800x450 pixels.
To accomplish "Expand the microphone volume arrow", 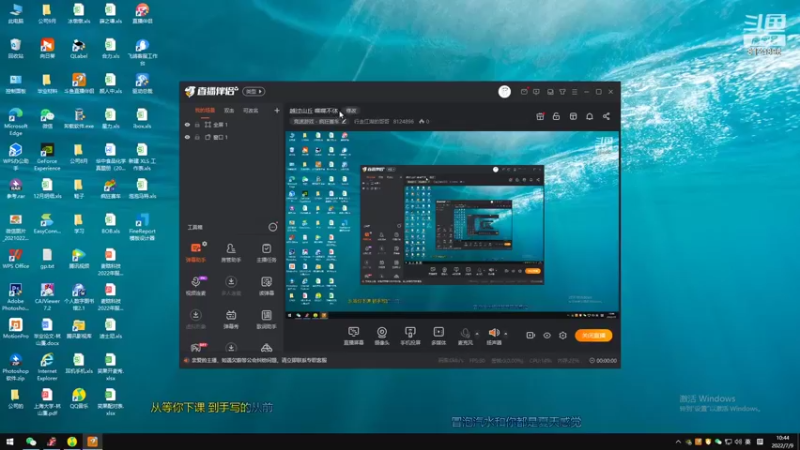I will tap(477, 334).
